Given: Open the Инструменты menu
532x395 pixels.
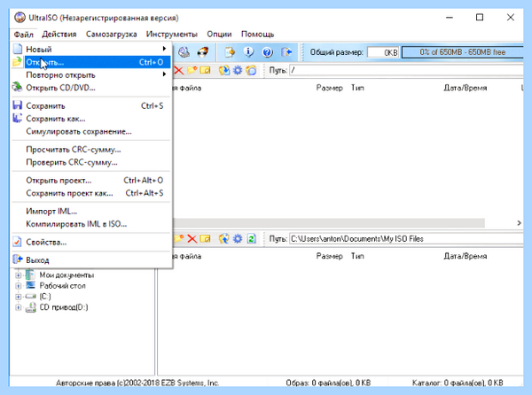Looking at the screenshot, I should [172, 35].
